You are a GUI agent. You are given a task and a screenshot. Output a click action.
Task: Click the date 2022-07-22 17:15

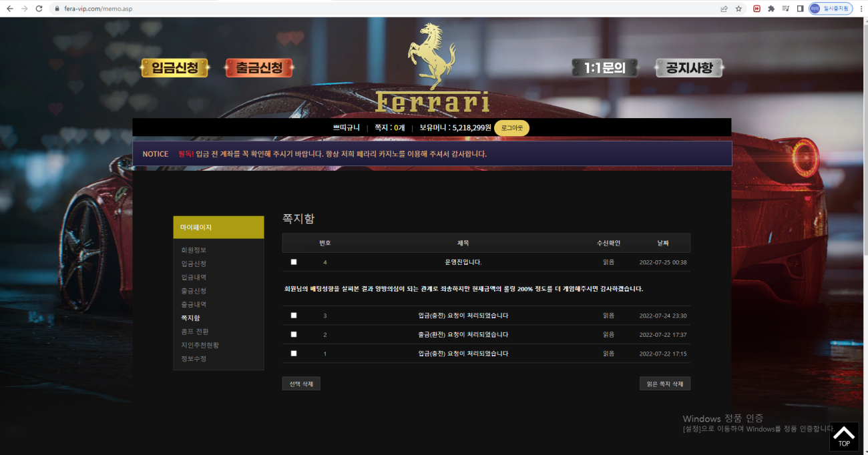663,354
